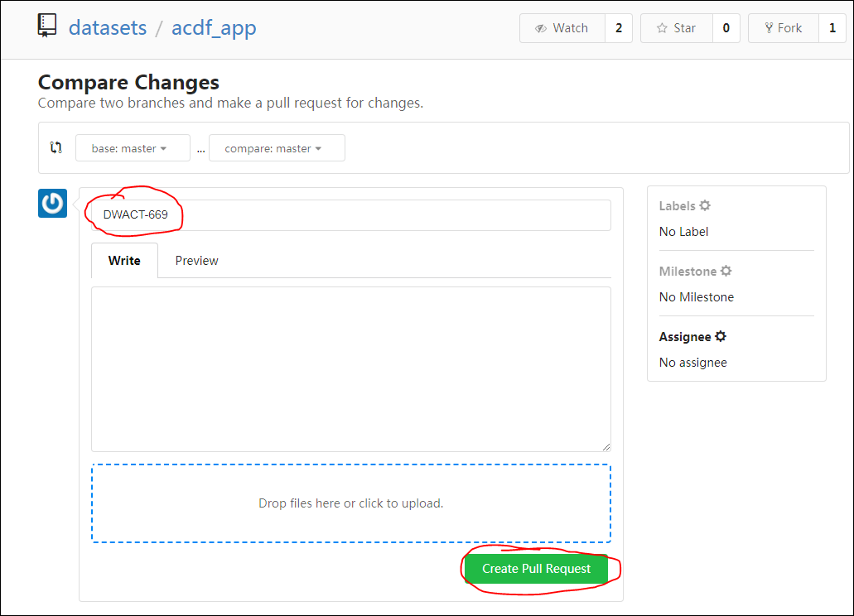Open the compare: master branch dropdown

point(277,148)
